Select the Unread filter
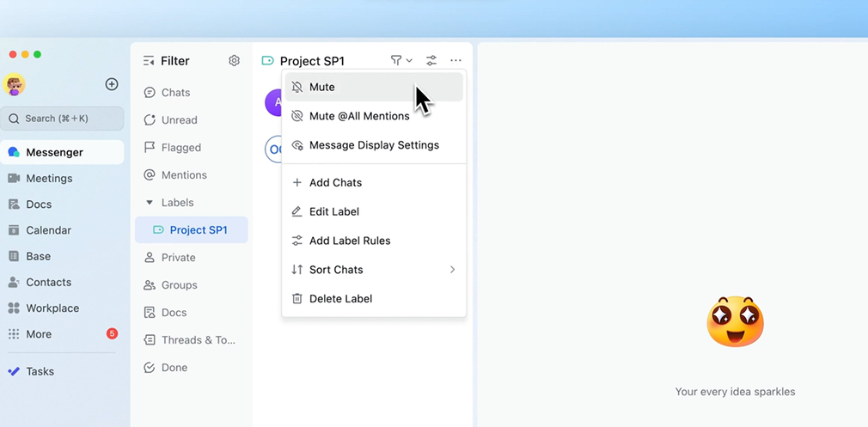 [x=179, y=120]
